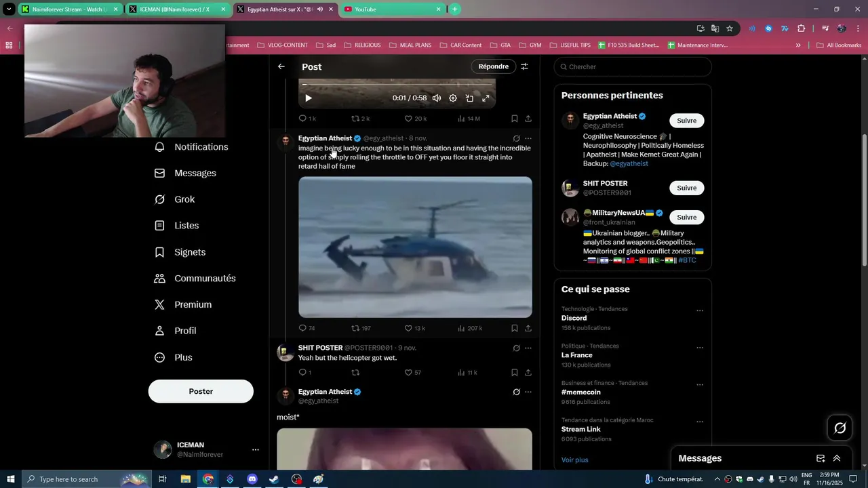Viewport: 868px width, 488px height.
Task: Bookmark the top video post with 14 M views
Action: click(515, 119)
